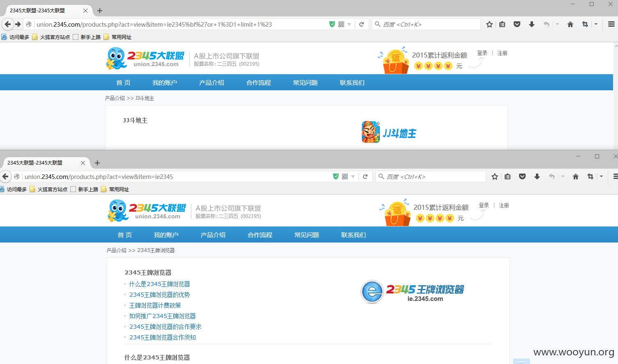
Task: Click the green shield icon in top address bar
Action: coord(332,24)
